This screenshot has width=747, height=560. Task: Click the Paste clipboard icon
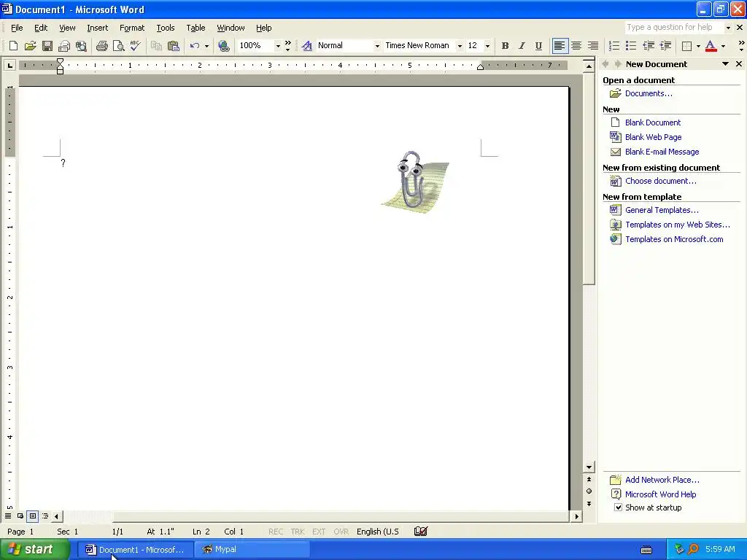point(174,46)
